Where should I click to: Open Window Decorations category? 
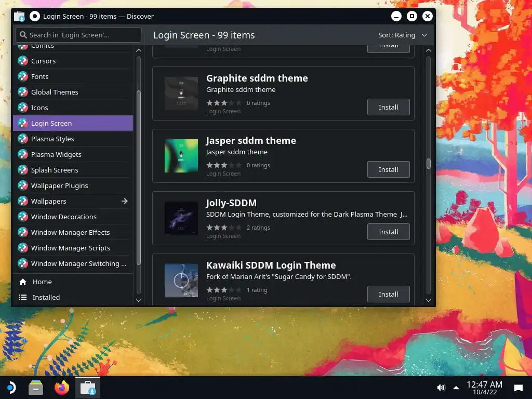pos(73,217)
